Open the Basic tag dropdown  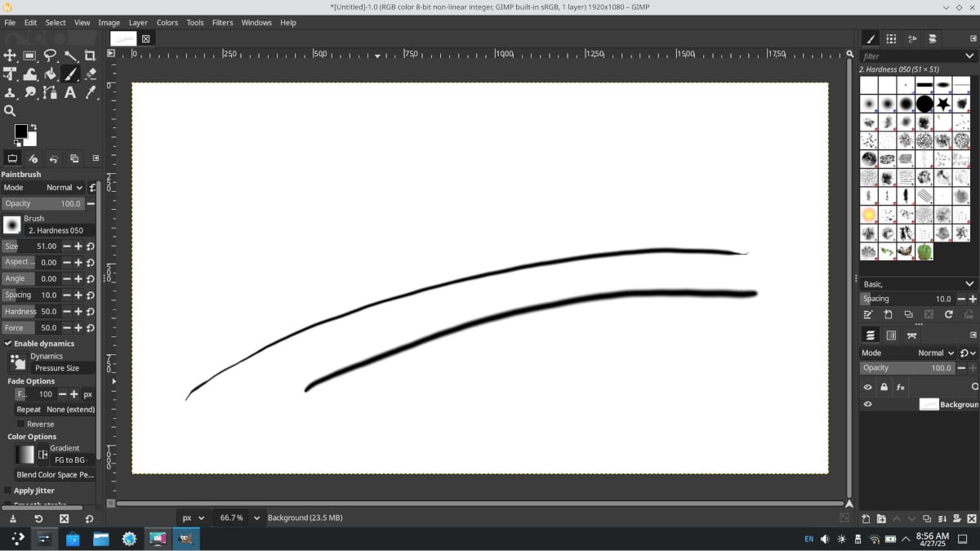click(x=919, y=284)
